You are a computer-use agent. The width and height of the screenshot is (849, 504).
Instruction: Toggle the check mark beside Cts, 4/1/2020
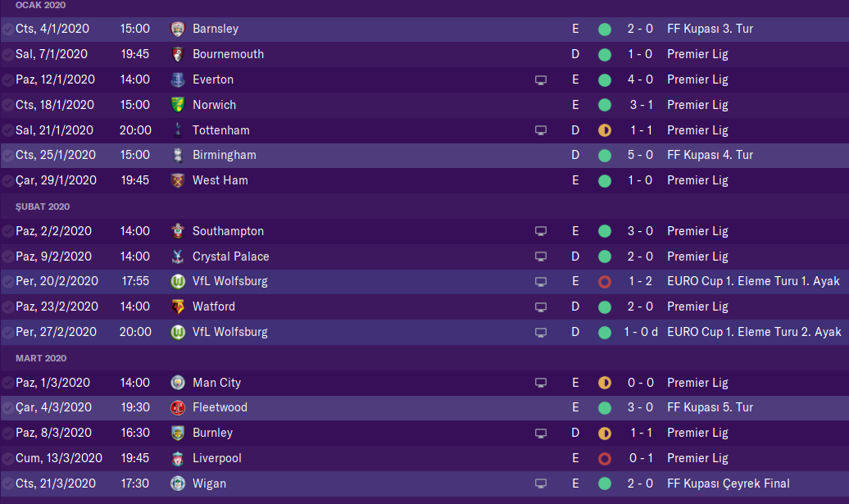pos(7,29)
